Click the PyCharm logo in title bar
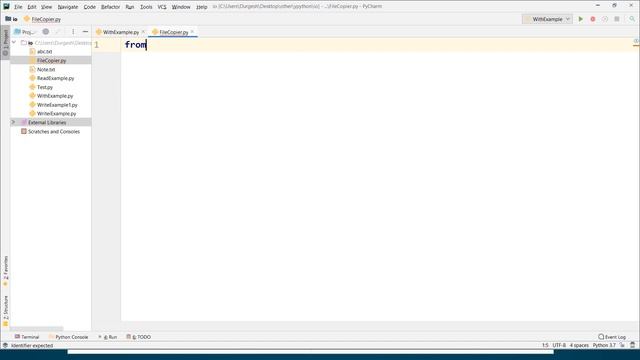 pos(6,6)
